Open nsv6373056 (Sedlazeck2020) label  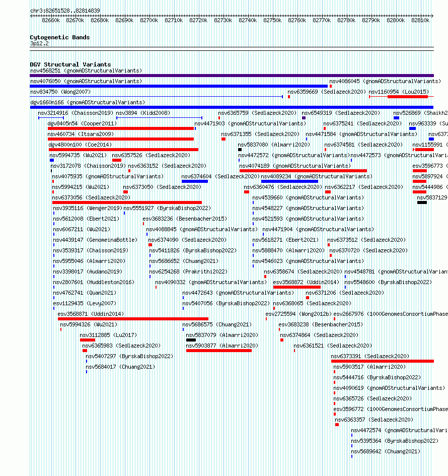click(x=91, y=197)
